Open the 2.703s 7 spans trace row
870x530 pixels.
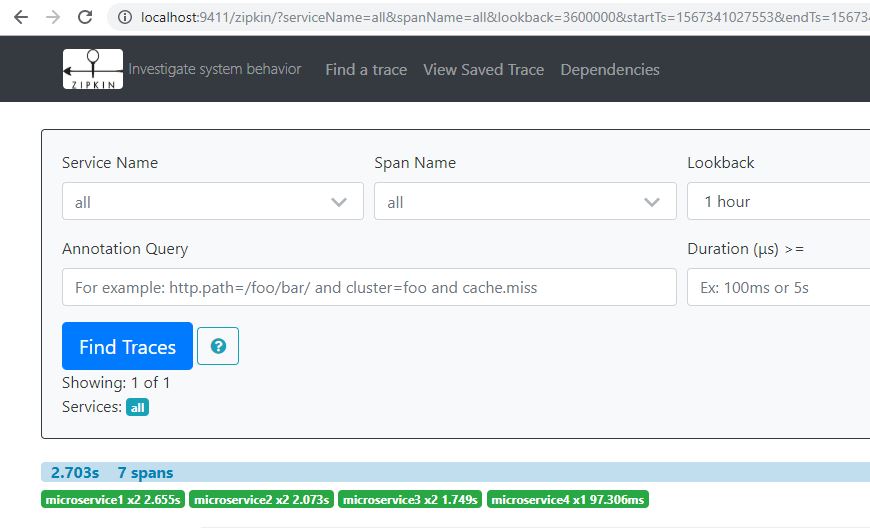(x=455, y=472)
